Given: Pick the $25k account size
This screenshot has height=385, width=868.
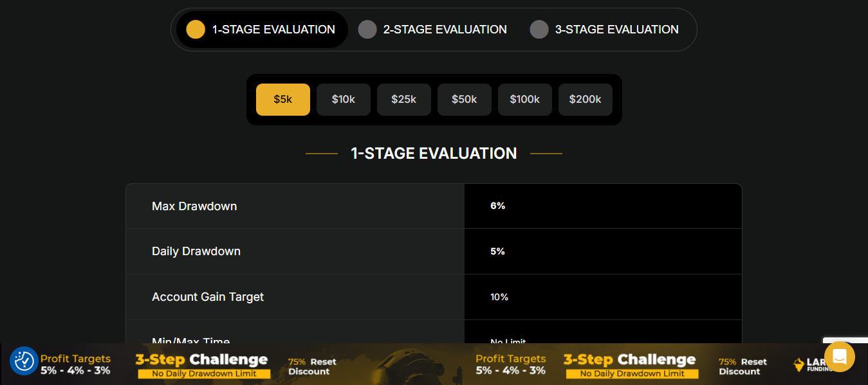Looking at the screenshot, I should (404, 100).
